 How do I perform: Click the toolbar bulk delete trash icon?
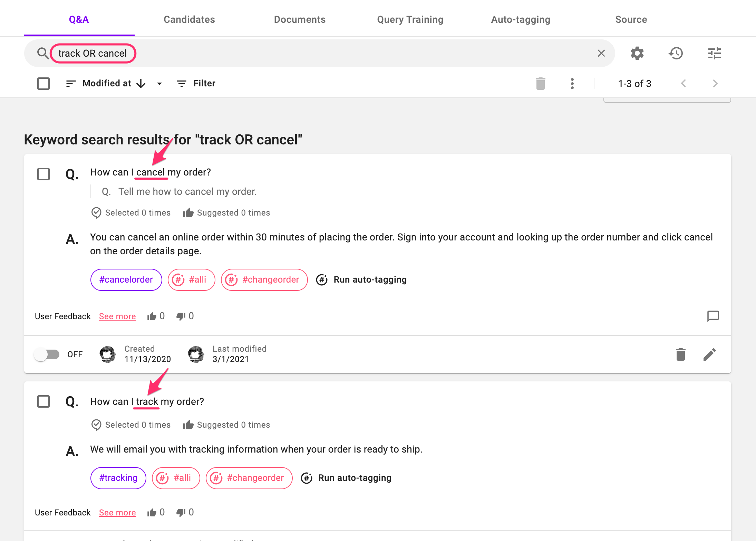(540, 84)
